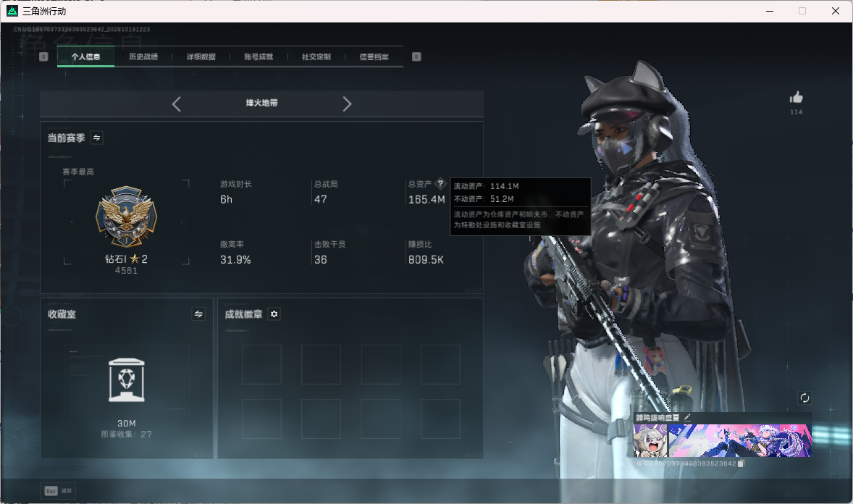Viewport: 853px width, 504px height.
Task: Click the like count 114
Action: [797, 112]
